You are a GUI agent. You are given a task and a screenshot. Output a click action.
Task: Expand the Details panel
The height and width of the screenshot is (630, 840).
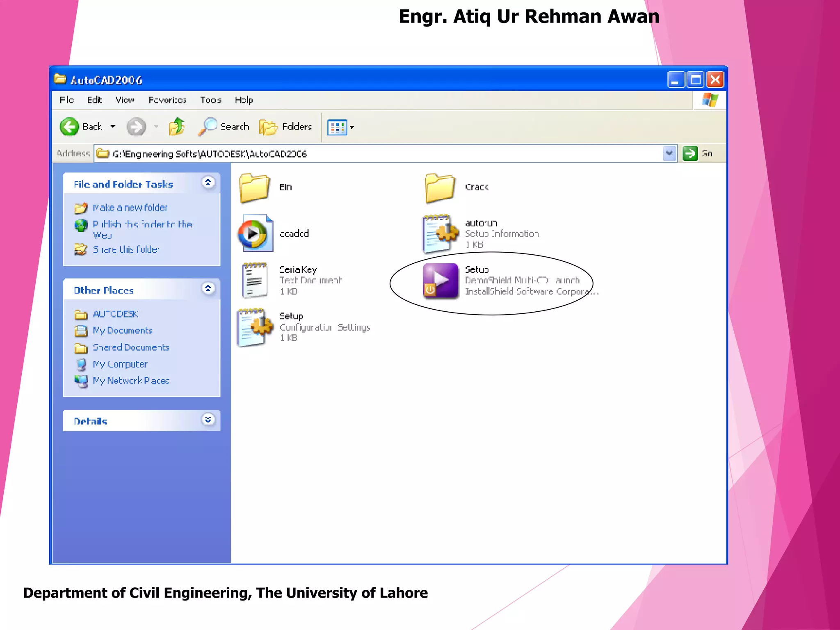tap(208, 420)
